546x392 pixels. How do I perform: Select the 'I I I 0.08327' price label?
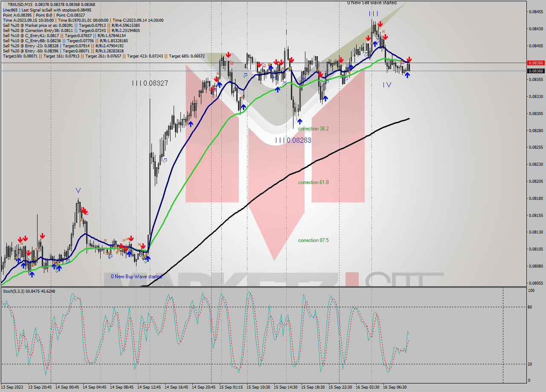150,83
